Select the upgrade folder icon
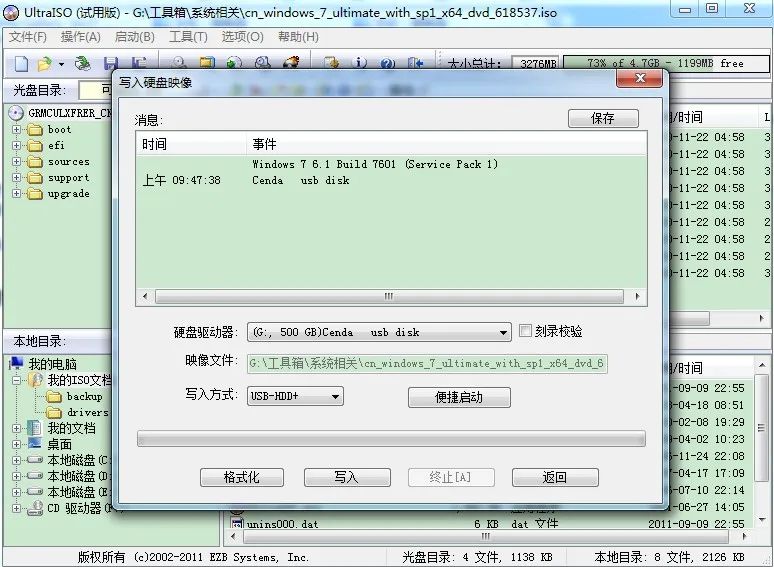This screenshot has width=774, height=567. point(35,194)
